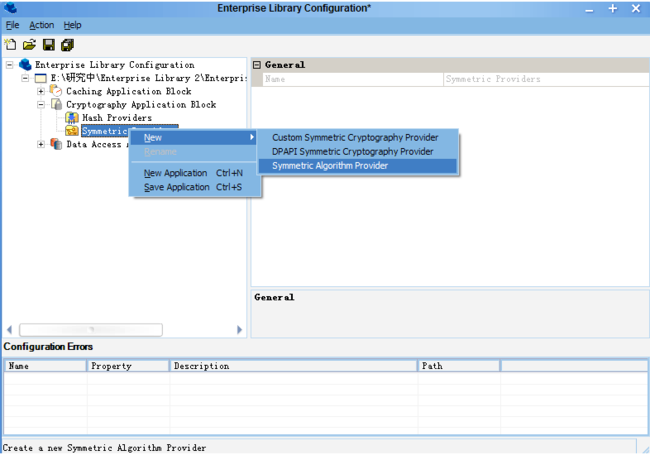Click the Description column header
Viewport: 650px width, 455px height.
[293, 366]
